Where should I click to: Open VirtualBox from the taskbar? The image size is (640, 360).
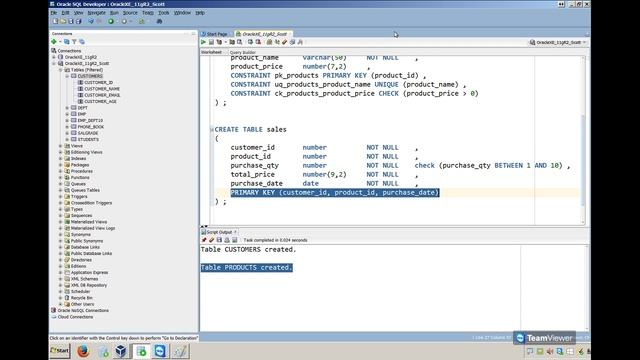pyautogui.click(x=120, y=351)
